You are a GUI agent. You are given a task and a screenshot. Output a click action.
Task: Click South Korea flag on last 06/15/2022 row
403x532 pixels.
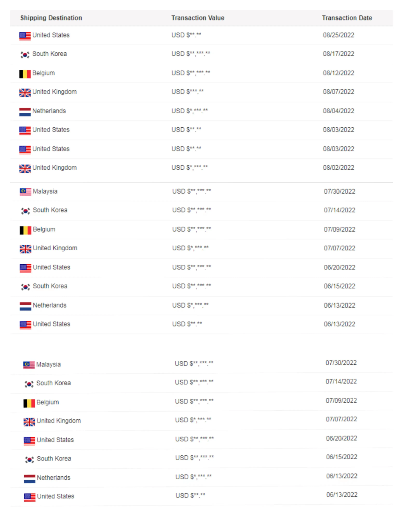(29, 460)
